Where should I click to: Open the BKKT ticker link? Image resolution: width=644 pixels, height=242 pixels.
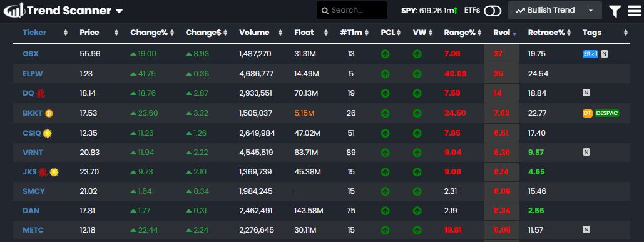coord(33,113)
